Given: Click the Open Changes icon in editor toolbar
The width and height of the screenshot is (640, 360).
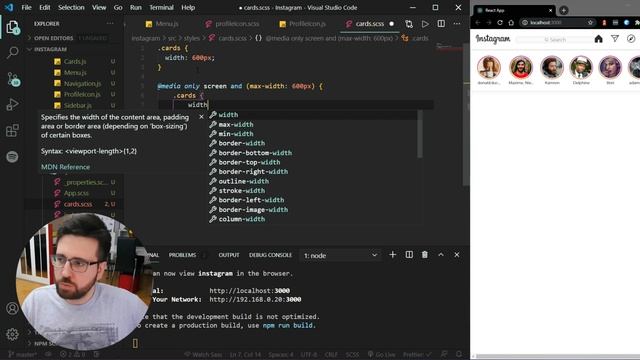Looking at the screenshot, I should tap(409, 24).
